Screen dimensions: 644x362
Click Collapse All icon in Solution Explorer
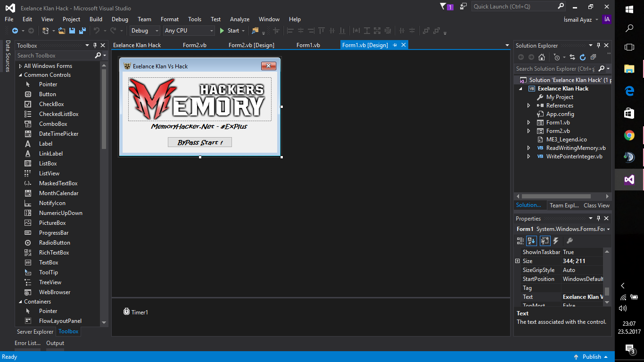(593, 57)
